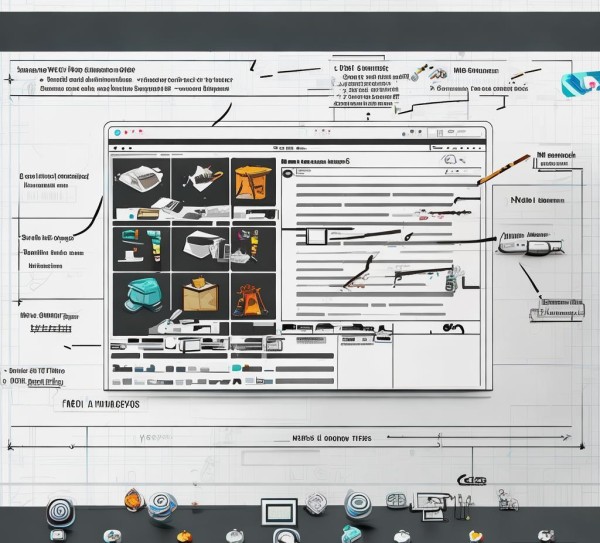Click the small empty box in the text panel

point(316,236)
